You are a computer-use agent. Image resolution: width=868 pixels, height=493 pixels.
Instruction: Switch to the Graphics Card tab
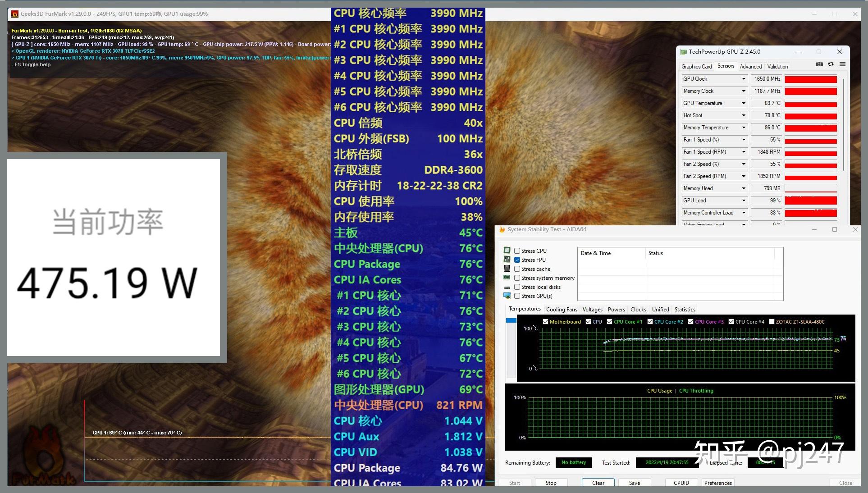click(x=697, y=66)
